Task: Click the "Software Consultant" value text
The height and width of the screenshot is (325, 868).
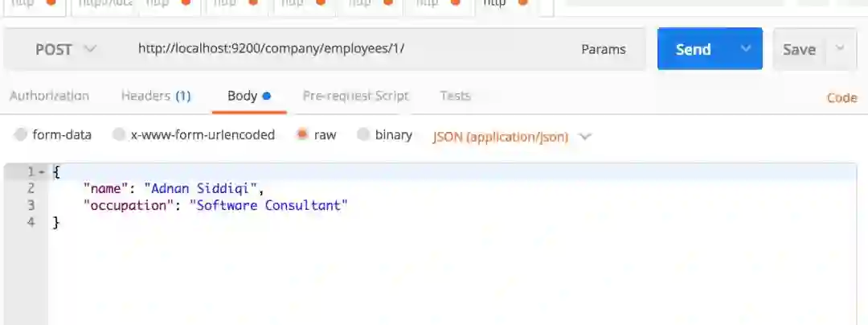Action: [268, 205]
